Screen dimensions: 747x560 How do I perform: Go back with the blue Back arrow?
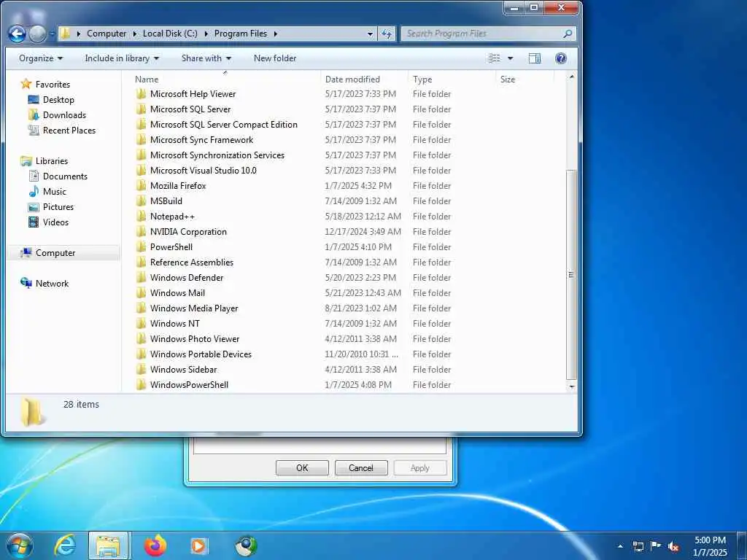18,34
